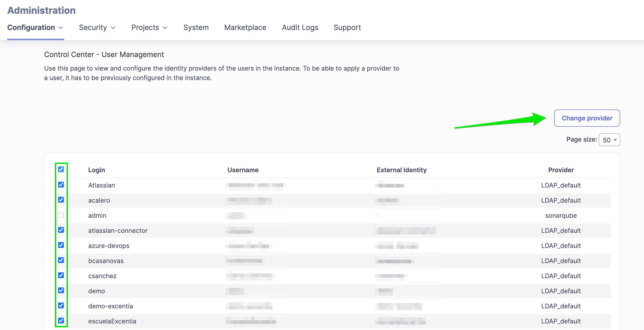644x330 pixels.
Task: Check the admin user checkbox
Action: tap(61, 215)
